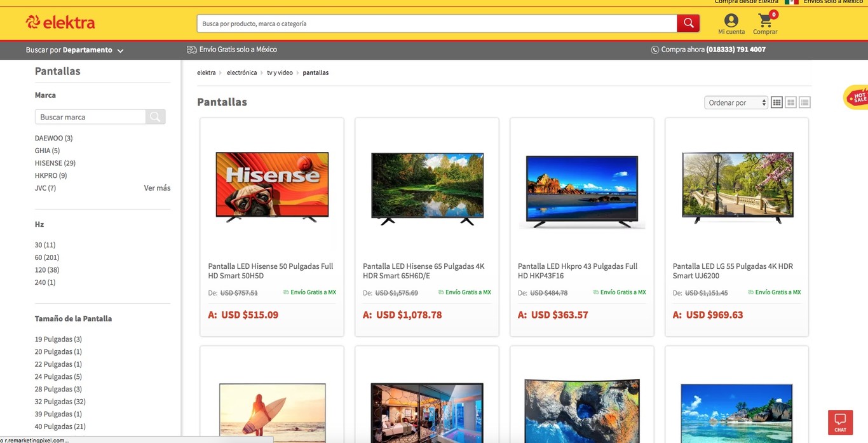This screenshot has height=443, width=868.
Task: Filter by 32 Pulgadas screen size
Action: [x=60, y=401]
